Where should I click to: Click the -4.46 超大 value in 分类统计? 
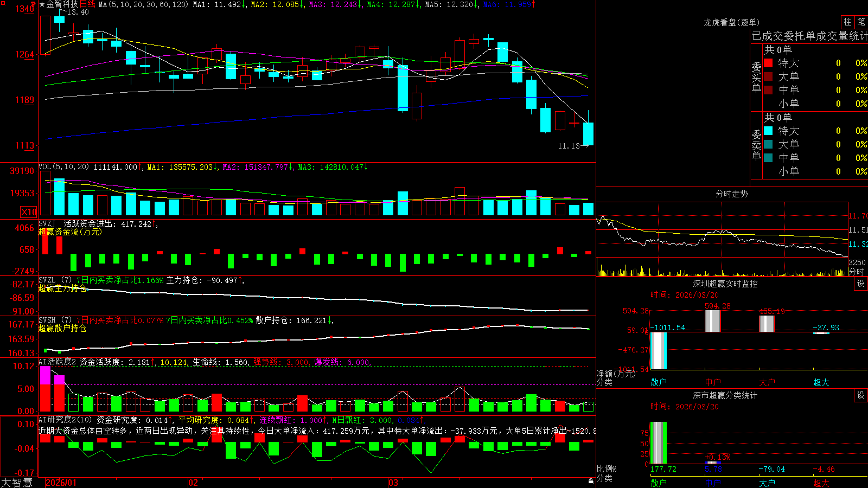[824, 469]
